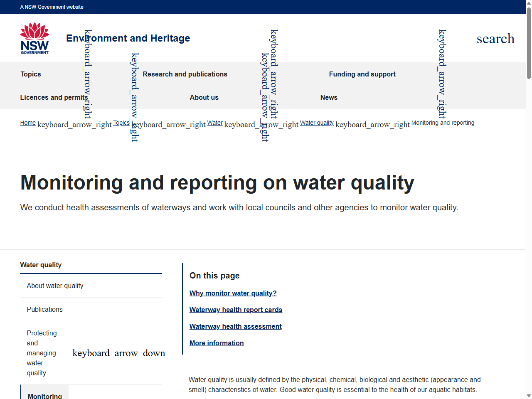Image resolution: width=532 pixels, height=399 pixels.
Task: Click the NSW Government waratah logo
Action: click(34, 38)
